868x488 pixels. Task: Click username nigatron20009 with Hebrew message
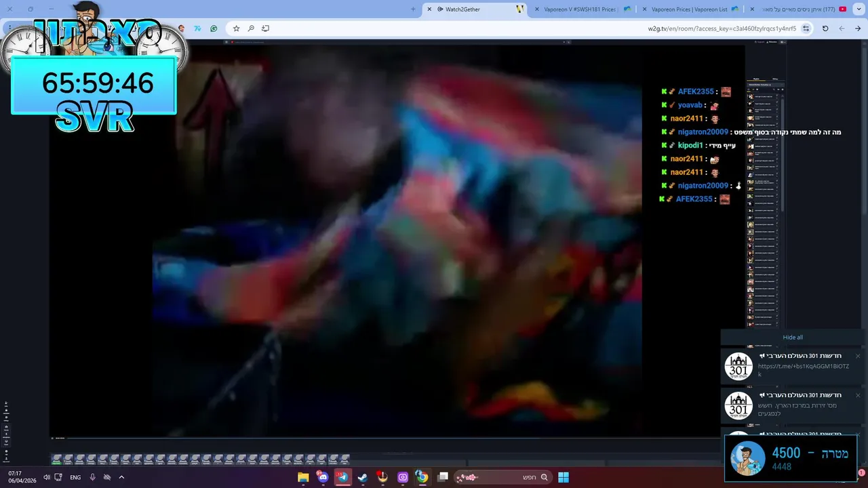703,132
